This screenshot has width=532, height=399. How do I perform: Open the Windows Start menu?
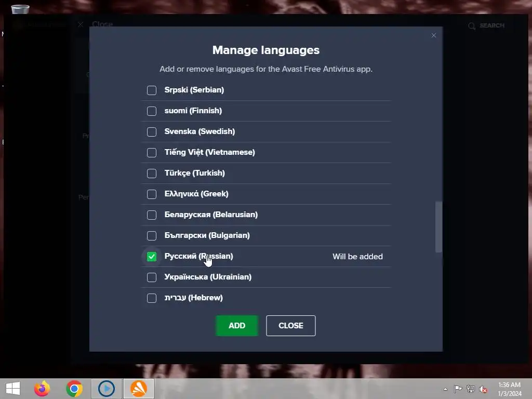click(x=13, y=389)
